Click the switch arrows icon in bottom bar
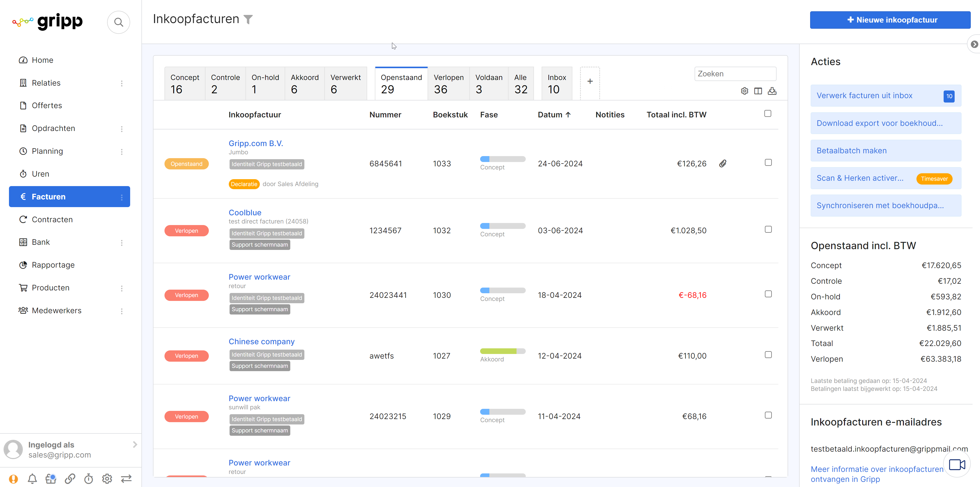The height and width of the screenshot is (487, 980). (x=126, y=479)
